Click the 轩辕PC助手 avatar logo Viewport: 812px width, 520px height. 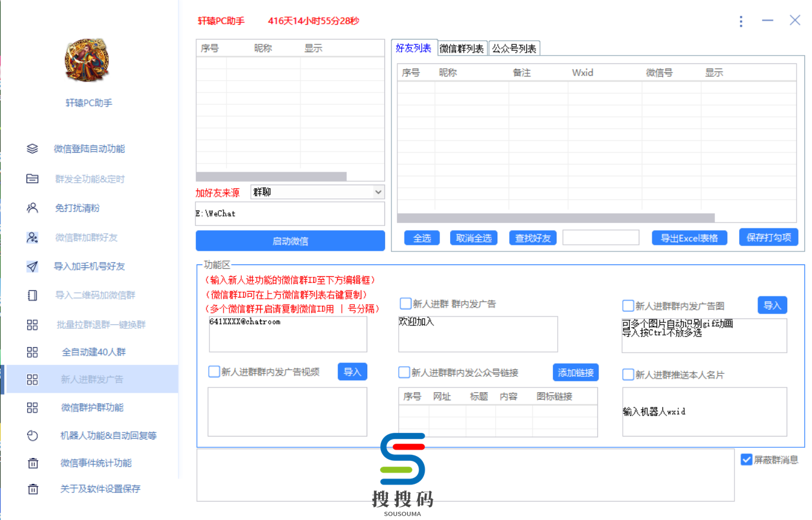(x=88, y=60)
